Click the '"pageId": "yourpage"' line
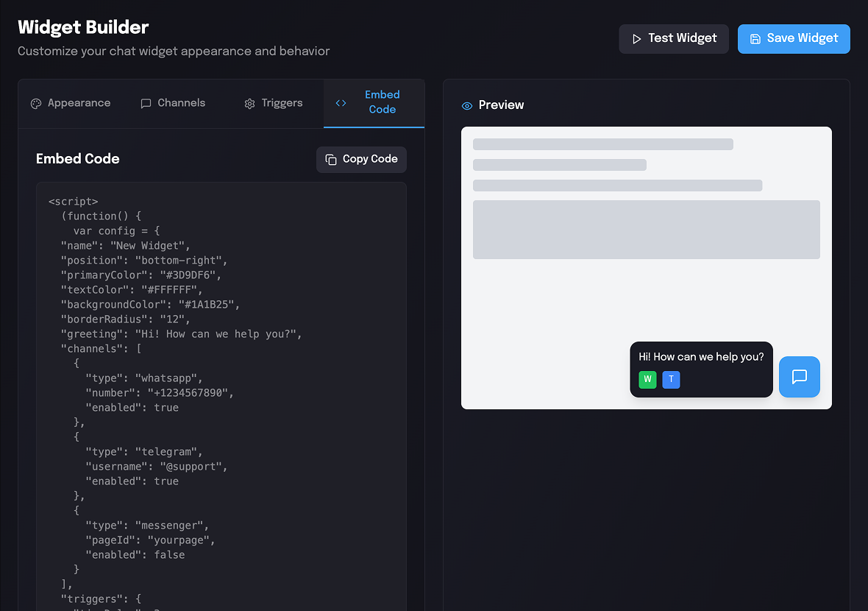Screen dimensions: 868x611 tap(150, 540)
